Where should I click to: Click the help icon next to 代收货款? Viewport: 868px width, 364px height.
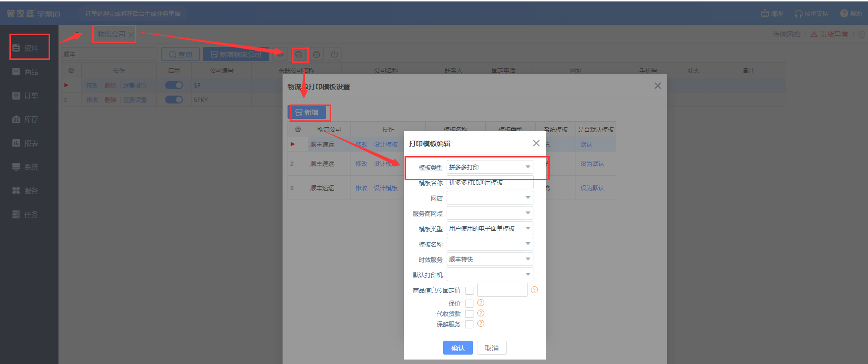pos(481,313)
